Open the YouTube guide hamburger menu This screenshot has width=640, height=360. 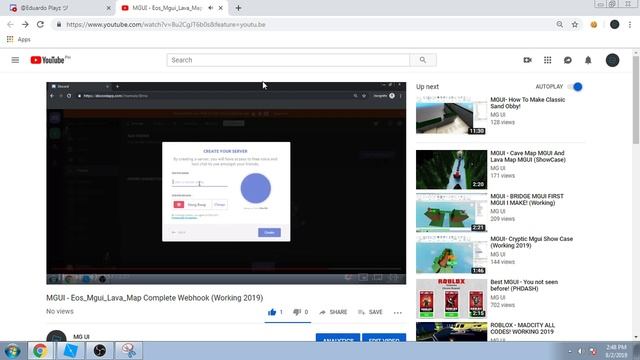(15, 60)
